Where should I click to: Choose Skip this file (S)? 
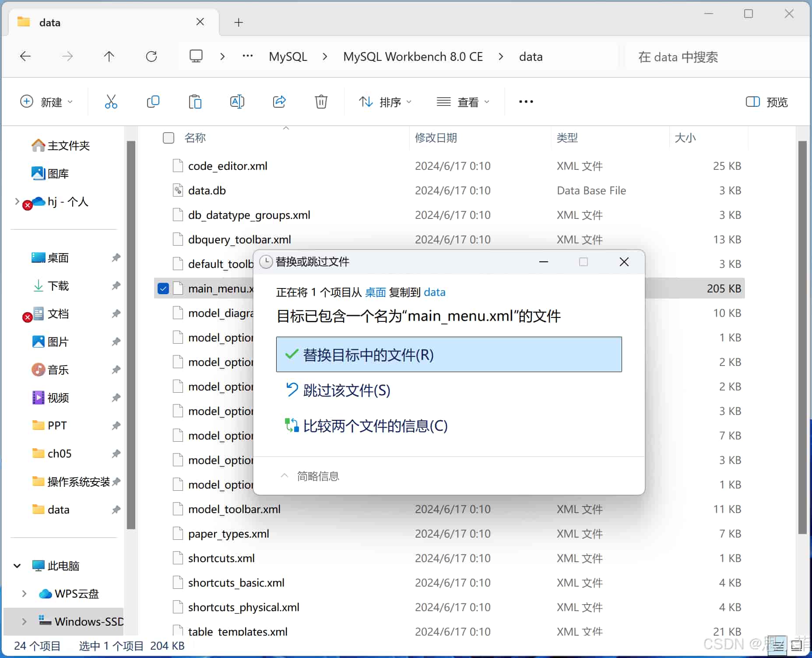pos(449,390)
